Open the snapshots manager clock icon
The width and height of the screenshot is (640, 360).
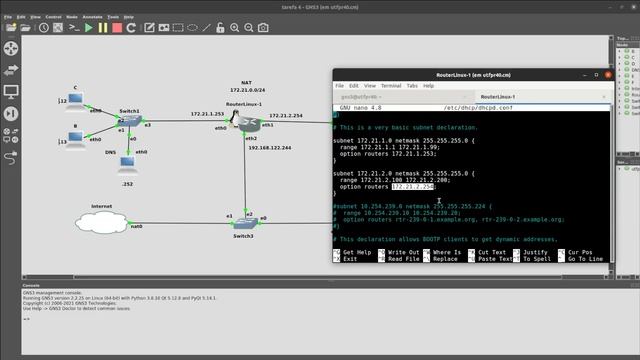coord(44,27)
